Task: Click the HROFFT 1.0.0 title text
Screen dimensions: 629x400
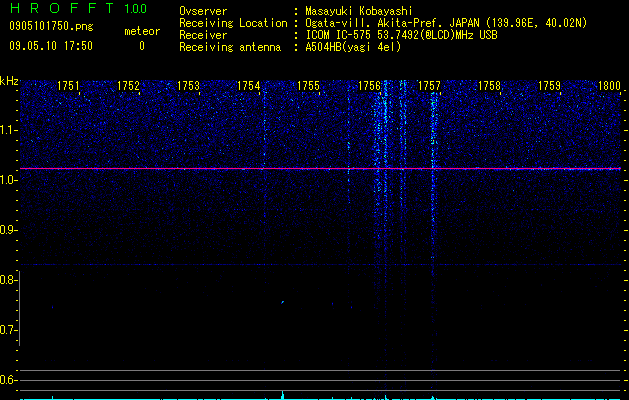Action: coord(79,8)
